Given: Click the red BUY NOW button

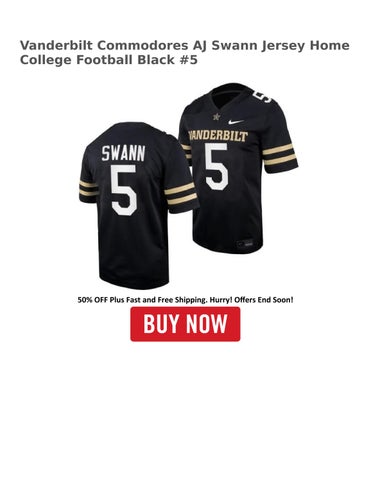Looking at the screenshot, I should (185, 324).
